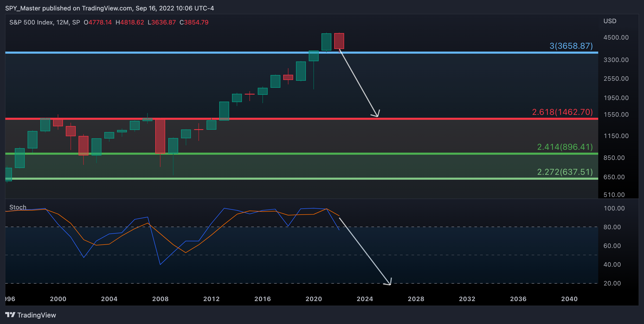Click the USD currency label
Screen dimensions: 644x324
click(610, 21)
